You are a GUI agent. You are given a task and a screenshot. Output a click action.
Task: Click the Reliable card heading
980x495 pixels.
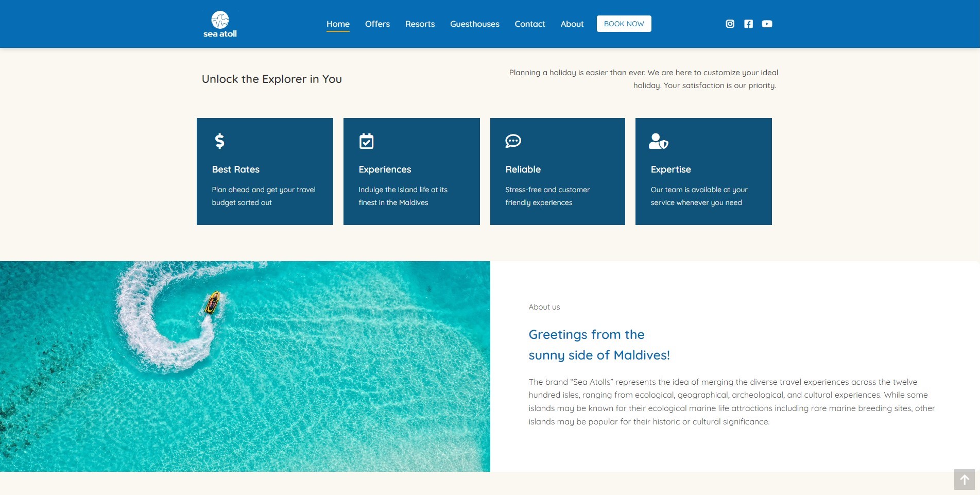click(523, 169)
